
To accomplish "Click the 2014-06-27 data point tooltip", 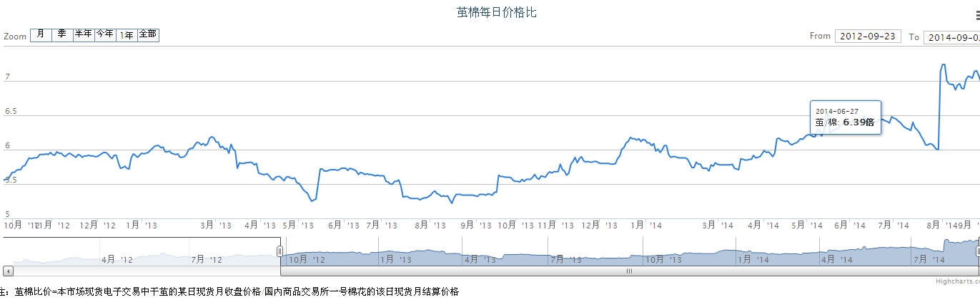I will (x=845, y=117).
